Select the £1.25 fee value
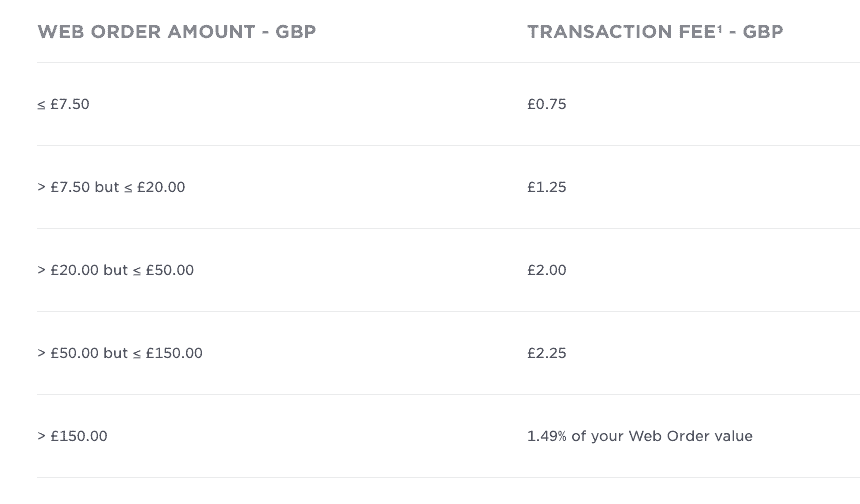 pyautogui.click(x=546, y=187)
